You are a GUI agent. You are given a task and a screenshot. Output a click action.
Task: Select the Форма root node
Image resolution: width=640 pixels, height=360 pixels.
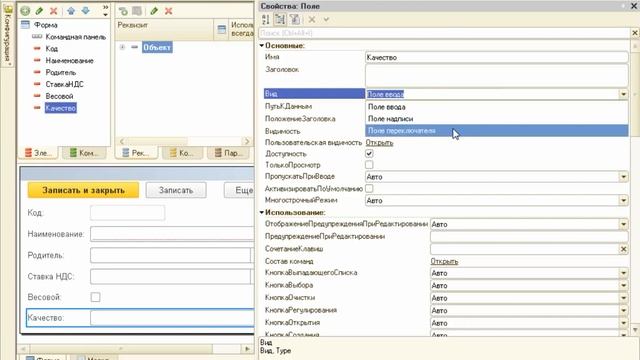(45, 25)
